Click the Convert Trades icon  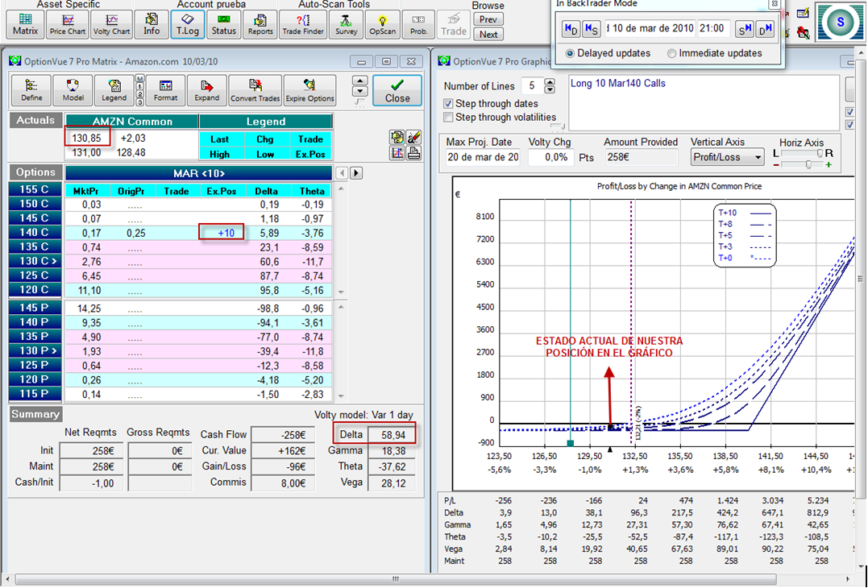click(x=255, y=90)
